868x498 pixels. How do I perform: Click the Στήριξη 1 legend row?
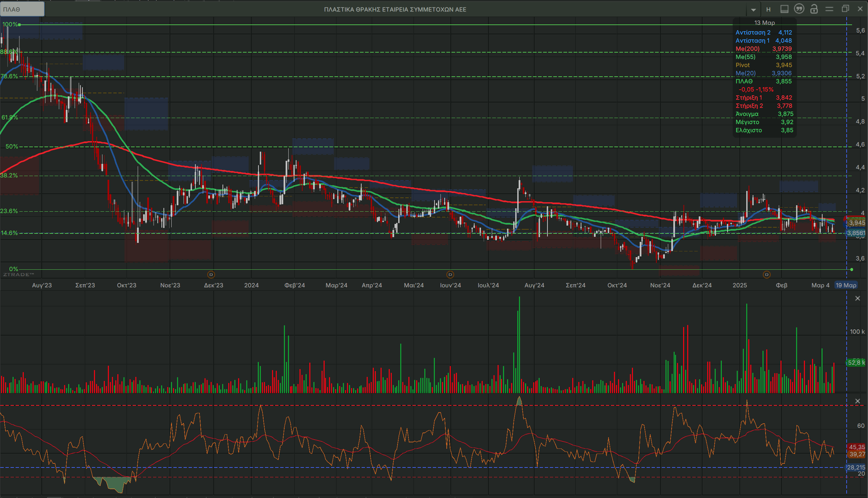[764, 98]
